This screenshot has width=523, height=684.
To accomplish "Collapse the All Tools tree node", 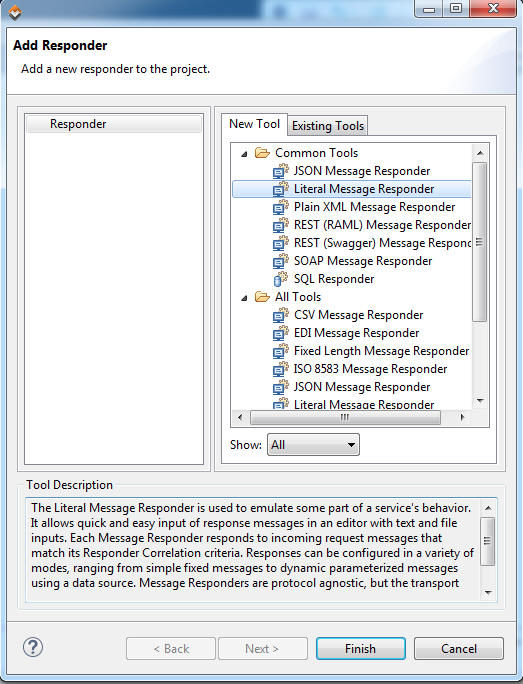I will (x=244, y=298).
